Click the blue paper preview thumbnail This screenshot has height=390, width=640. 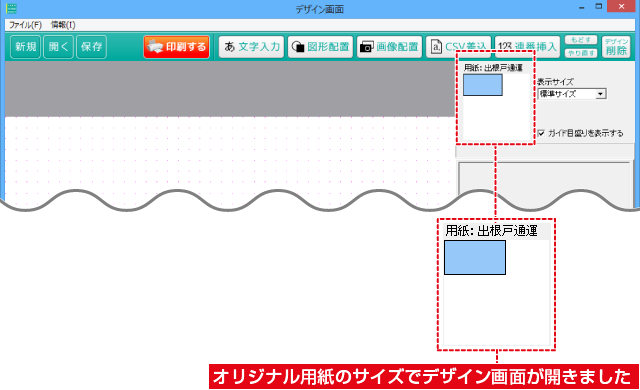482,85
